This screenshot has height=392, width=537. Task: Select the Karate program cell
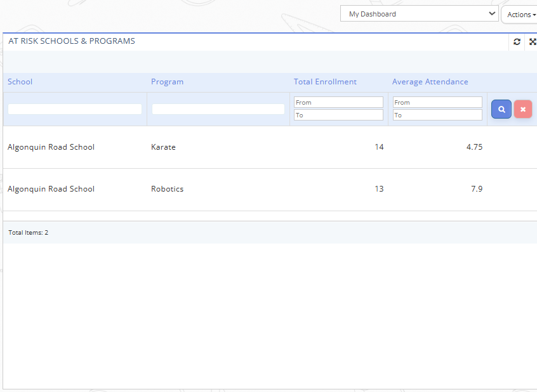(163, 147)
